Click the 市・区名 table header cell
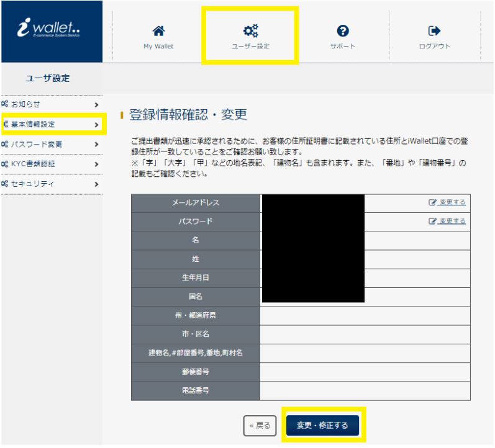The image size is (495, 448). point(196,334)
